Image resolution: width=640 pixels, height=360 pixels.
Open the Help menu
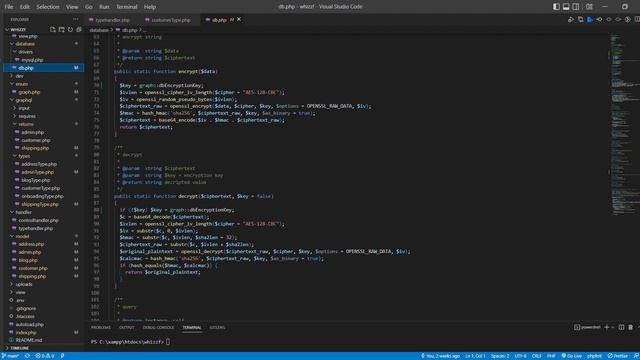tap(150, 7)
